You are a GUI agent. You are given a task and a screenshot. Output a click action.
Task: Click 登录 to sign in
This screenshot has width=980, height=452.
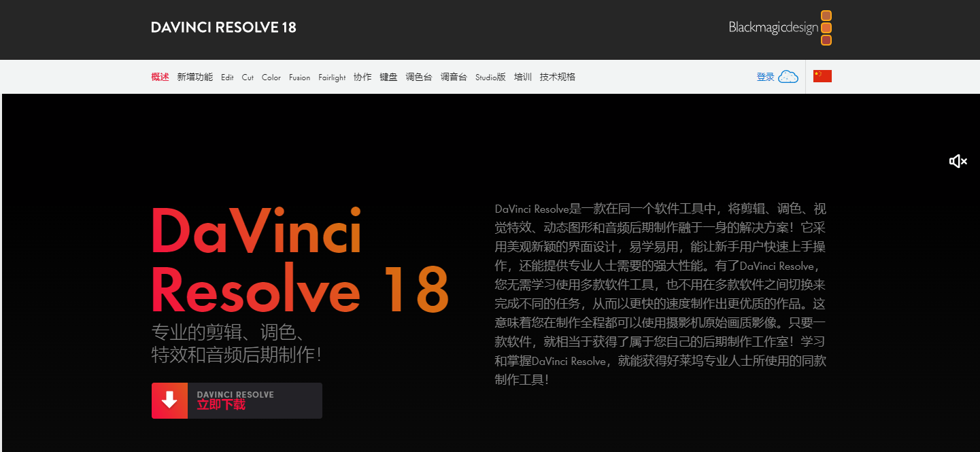tap(765, 77)
